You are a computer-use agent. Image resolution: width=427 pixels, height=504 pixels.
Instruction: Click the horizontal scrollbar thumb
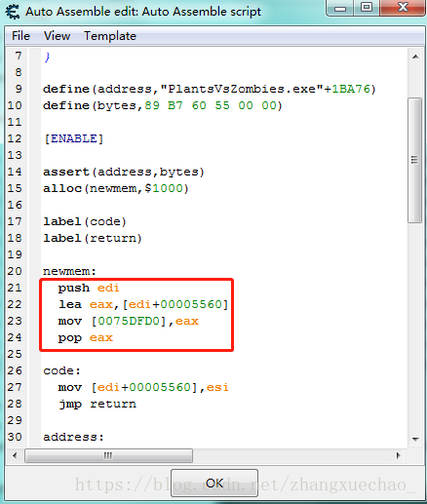pos(108,455)
